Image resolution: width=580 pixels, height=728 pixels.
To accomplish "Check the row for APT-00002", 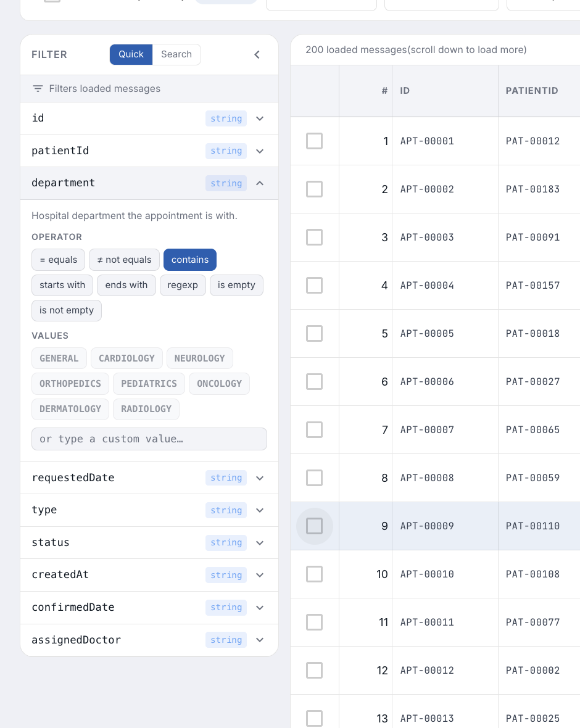I will click(315, 189).
